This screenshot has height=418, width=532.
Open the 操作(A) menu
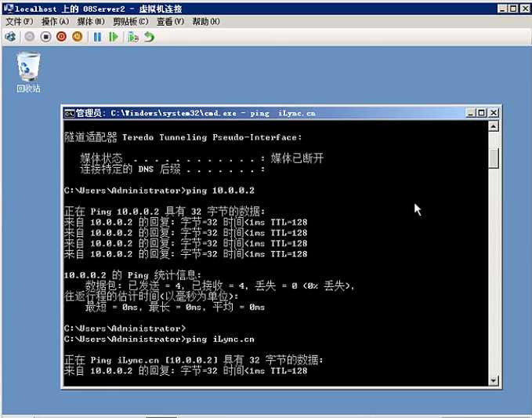pos(55,22)
